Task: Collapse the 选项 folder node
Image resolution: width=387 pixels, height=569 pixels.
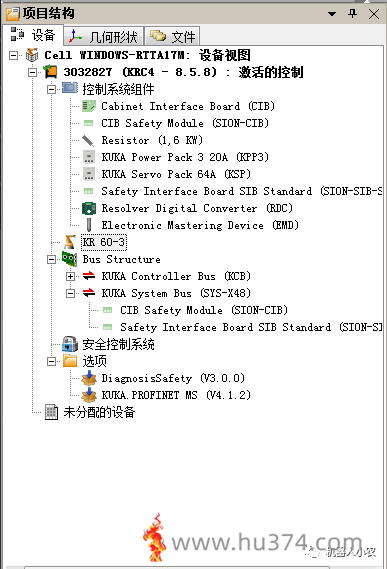Action: [x=51, y=361]
